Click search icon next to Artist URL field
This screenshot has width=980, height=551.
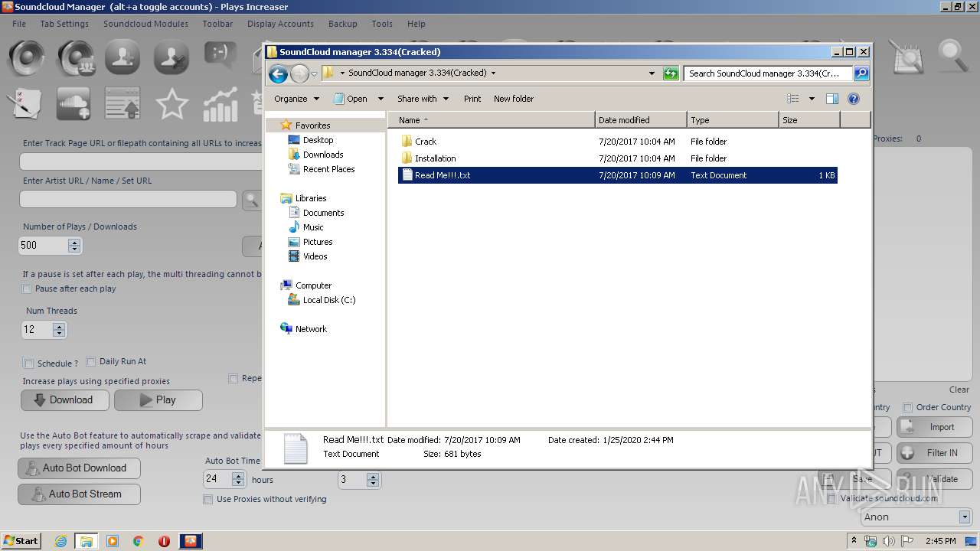(252, 201)
